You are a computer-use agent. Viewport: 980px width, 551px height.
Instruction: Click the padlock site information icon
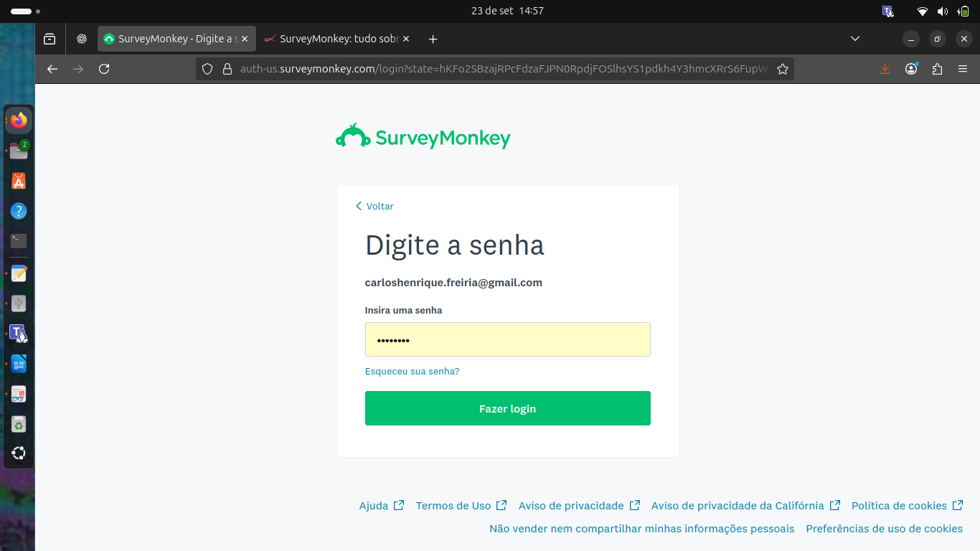(x=227, y=69)
